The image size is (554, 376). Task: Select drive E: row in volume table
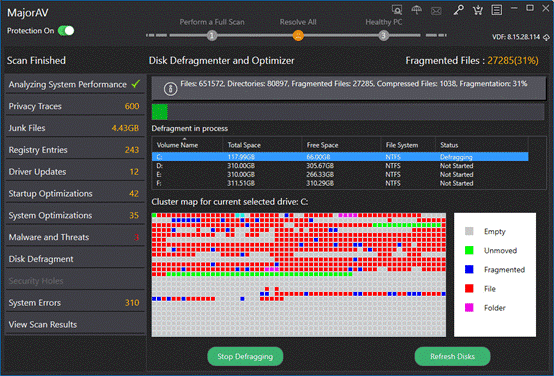pyautogui.click(x=340, y=175)
